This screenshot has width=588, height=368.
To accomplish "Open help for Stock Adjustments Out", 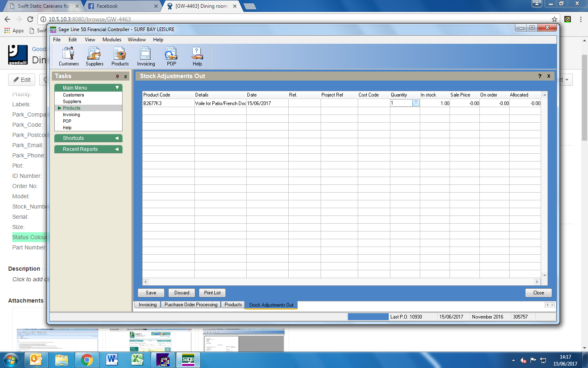I will coord(540,76).
